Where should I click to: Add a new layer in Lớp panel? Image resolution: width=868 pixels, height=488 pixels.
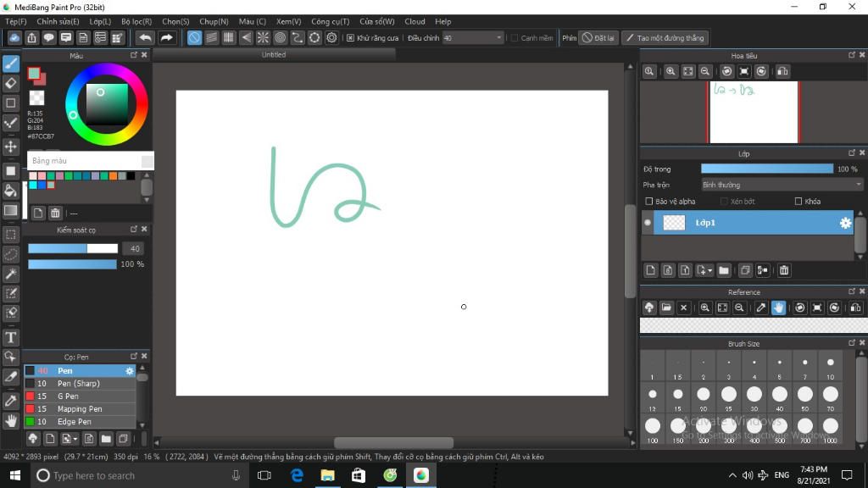651,270
